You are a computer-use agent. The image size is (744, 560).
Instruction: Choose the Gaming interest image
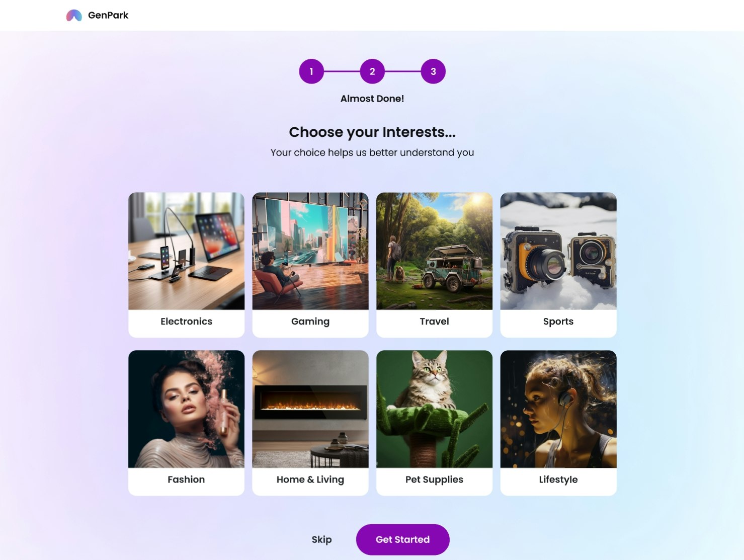(x=310, y=251)
